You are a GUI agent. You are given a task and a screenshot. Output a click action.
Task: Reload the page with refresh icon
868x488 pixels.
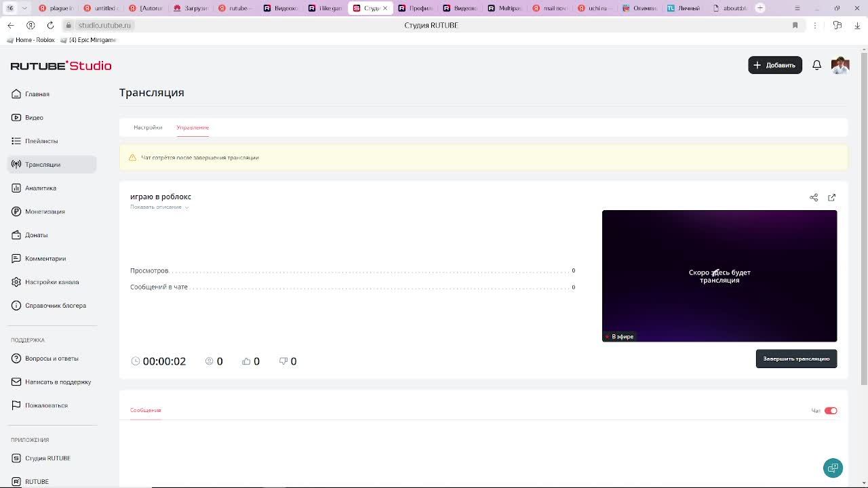pos(50,25)
